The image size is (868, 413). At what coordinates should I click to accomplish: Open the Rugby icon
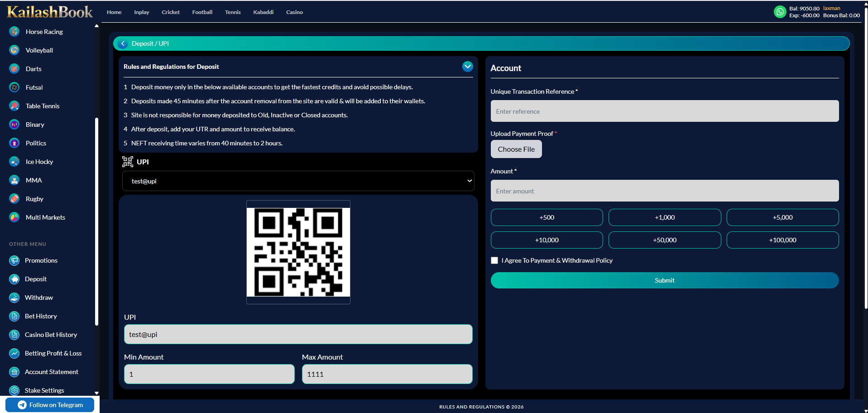[14, 199]
